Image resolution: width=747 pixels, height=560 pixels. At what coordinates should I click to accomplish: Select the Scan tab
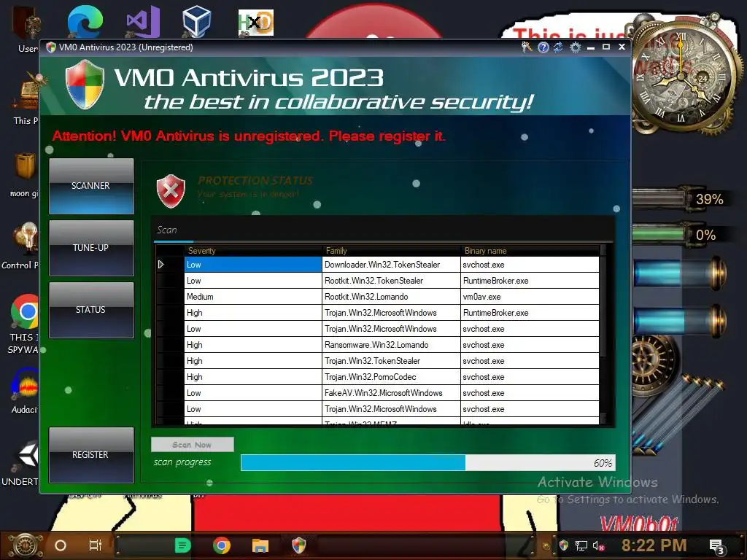pyautogui.click(x=167, y=230)
